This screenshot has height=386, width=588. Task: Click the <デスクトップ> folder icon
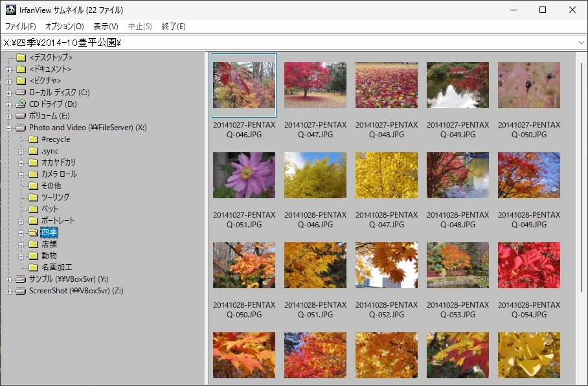[21, 58]
